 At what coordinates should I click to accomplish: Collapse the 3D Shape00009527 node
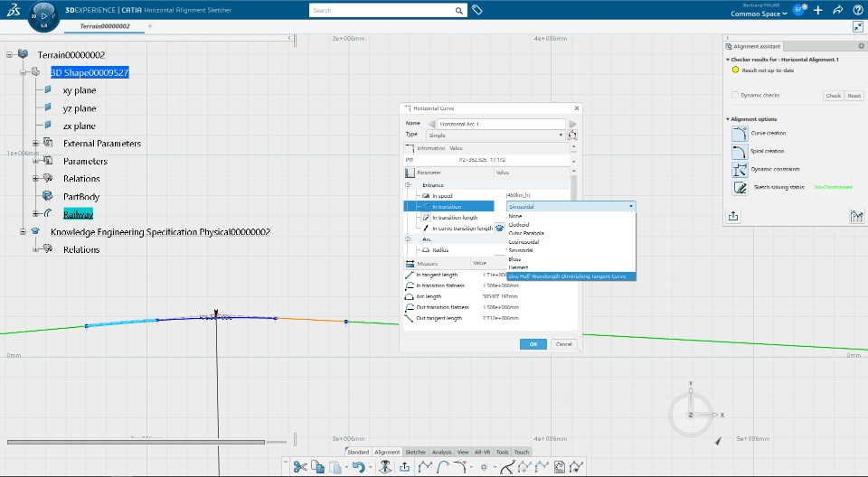pos(22,72)
